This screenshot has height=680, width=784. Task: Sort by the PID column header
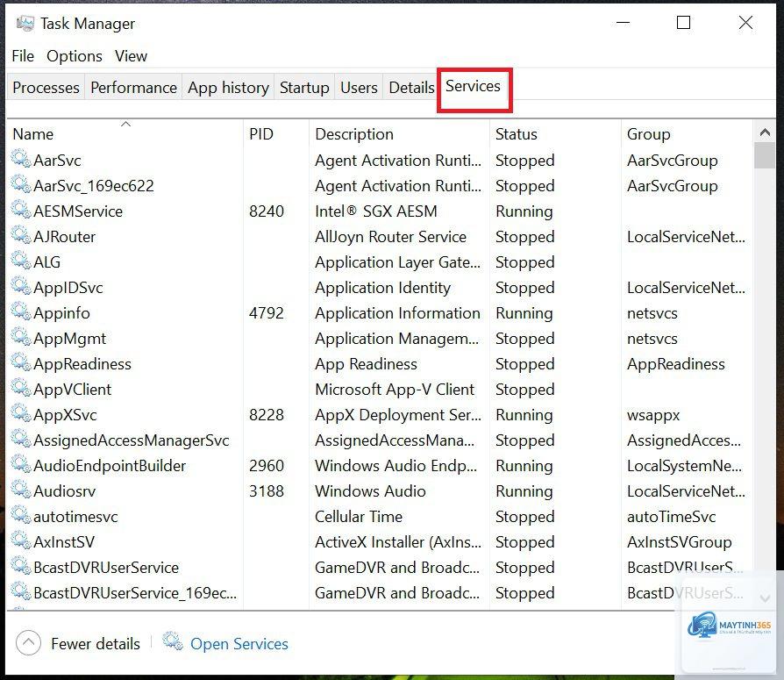(x=276, y=134)
